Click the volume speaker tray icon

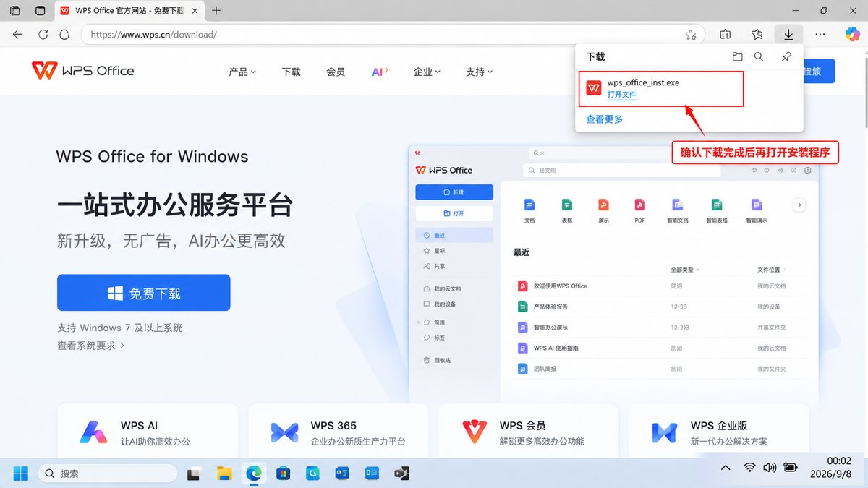[x=770, y=468]
